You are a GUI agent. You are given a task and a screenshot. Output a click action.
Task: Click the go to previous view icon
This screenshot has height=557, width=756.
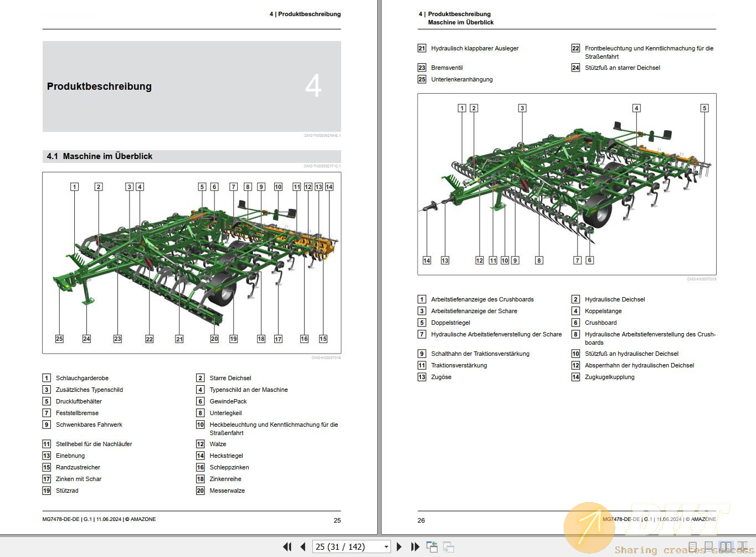pyautogui.click(x=432, y=547)
